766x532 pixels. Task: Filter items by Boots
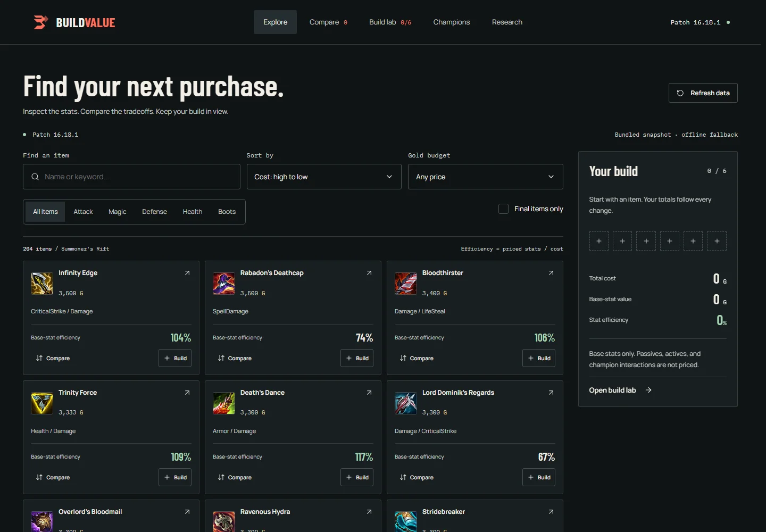pyautogui.click(x=227, y=212)
